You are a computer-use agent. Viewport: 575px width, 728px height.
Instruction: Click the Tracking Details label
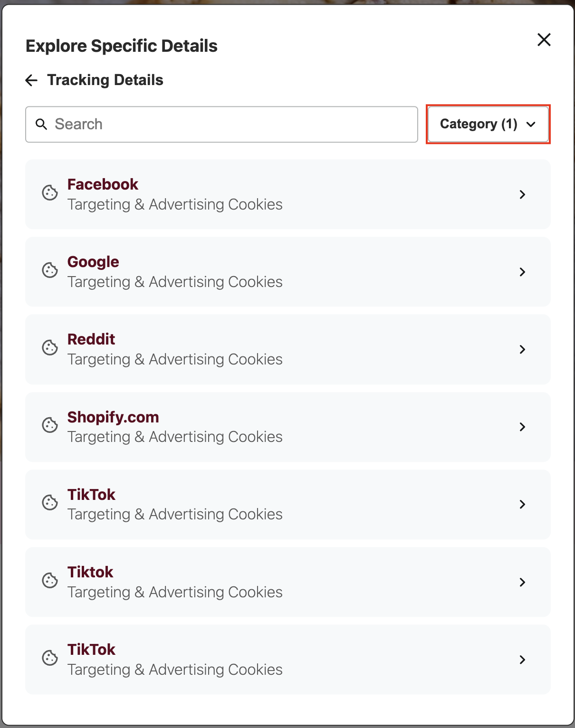tap(105, 80)
